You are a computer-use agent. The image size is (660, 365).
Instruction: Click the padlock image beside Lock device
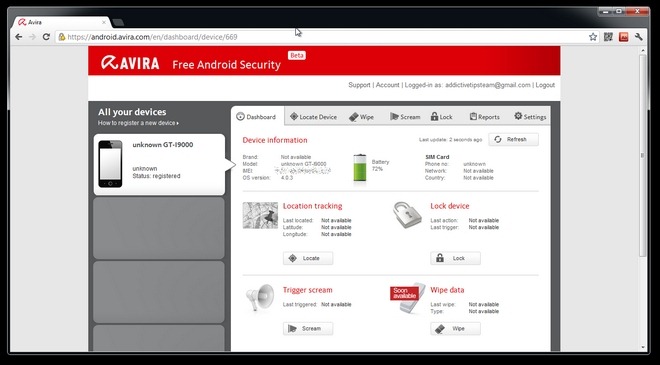click(407, 215)
